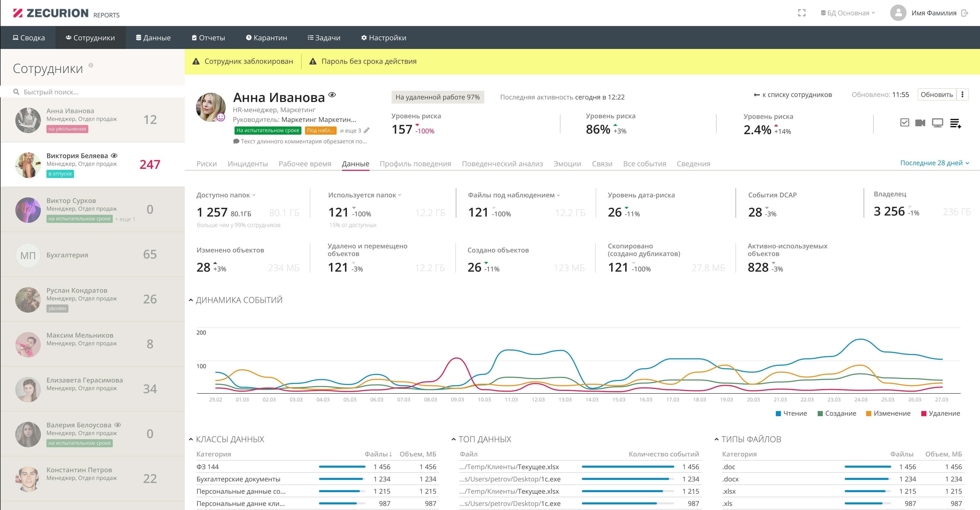
Task: Open the Настройки menu item
Action: (x=384, y=38)
